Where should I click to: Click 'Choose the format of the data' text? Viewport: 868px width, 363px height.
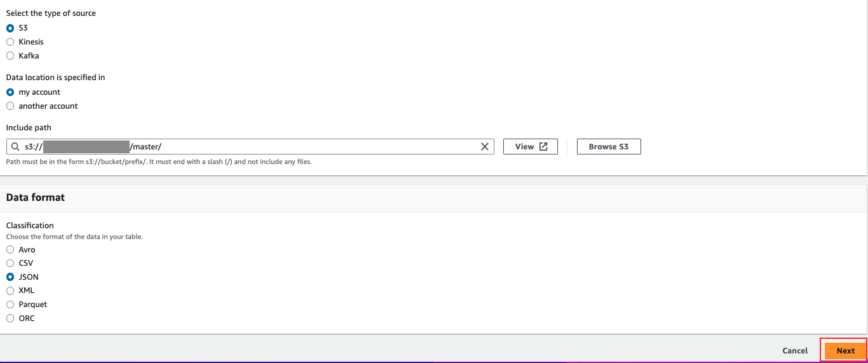[x=74, y=236]
